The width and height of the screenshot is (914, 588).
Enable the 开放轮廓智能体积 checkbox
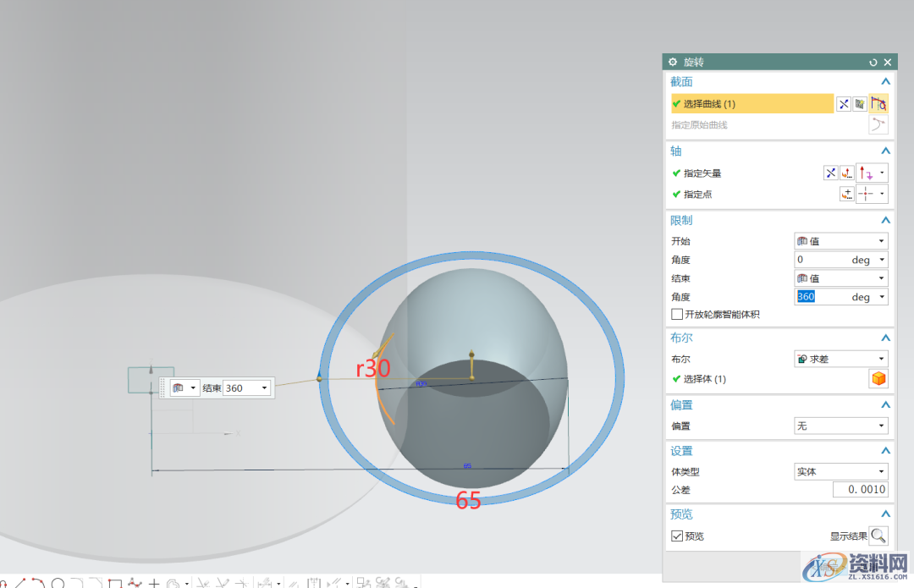point(677,315)
